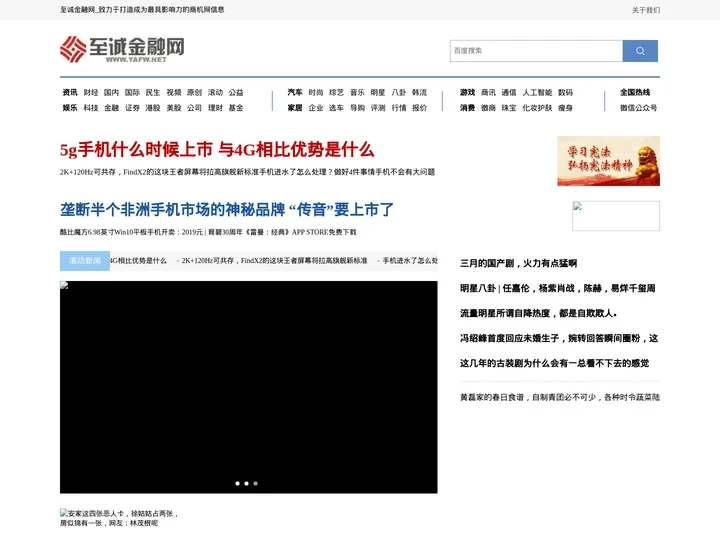The width and height of the screenshot is (720, 540).
Task: Select the 时尚 navigation link
Action: pyautogui.click(x=315, y=92)
